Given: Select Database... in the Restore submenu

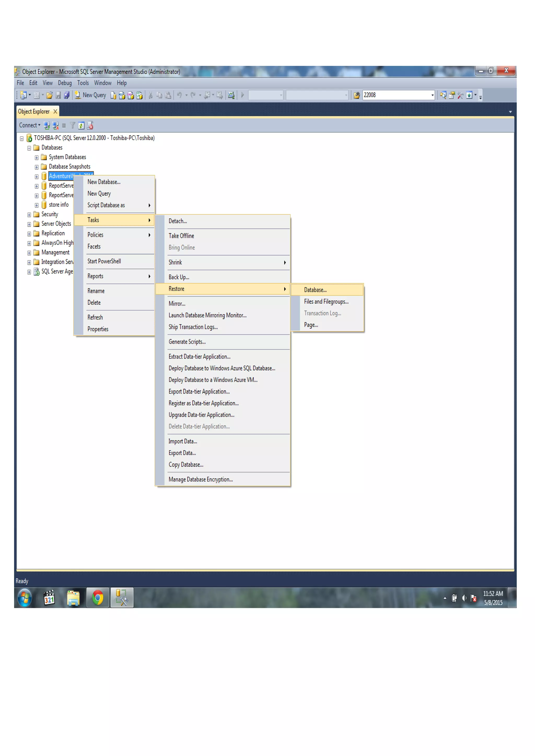Looking at the screenshot, I should pos(315,290).
